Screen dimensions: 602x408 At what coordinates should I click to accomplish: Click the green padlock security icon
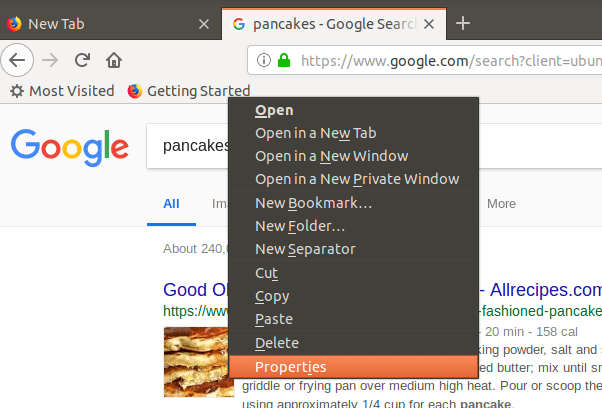coord(284,60)
